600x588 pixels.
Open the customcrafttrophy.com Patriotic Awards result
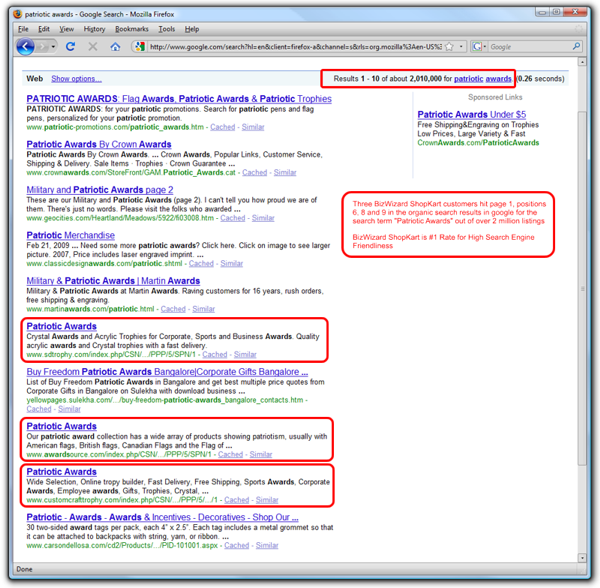(62, 472)
